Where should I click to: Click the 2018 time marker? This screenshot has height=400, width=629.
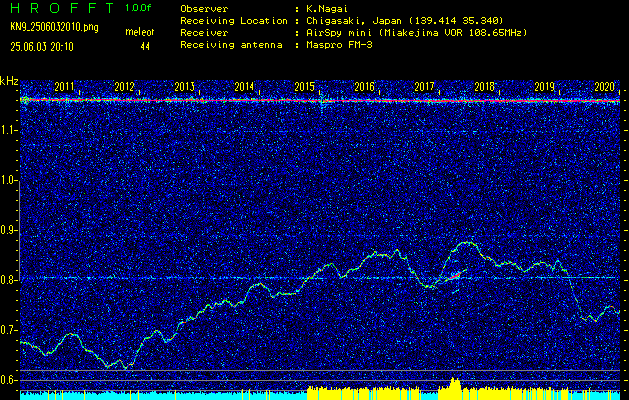(x=485, y=87)
